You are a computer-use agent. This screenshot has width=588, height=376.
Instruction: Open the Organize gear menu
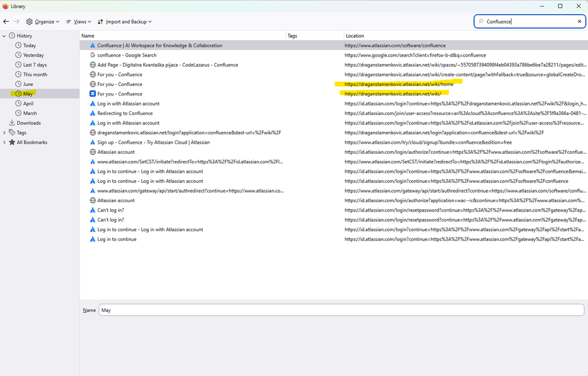[x=43, y=22]
